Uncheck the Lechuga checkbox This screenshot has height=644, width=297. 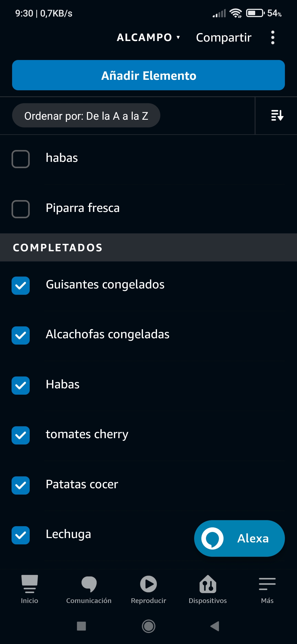pyautogui.click(x=21, y=535)
